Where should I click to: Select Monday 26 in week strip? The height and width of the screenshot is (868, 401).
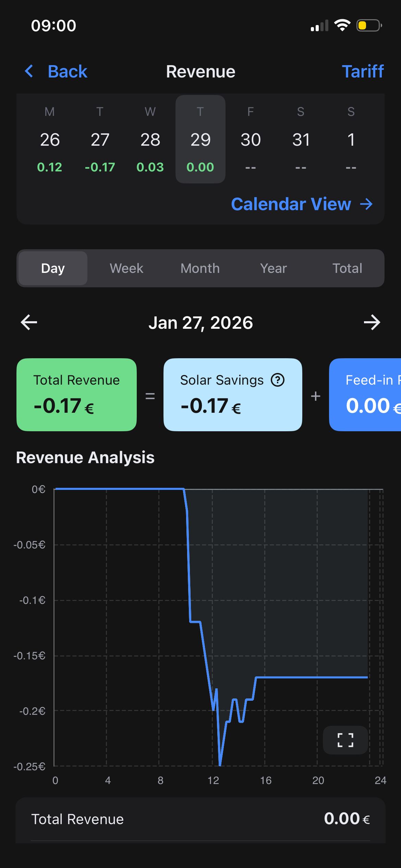pos(50,140)
